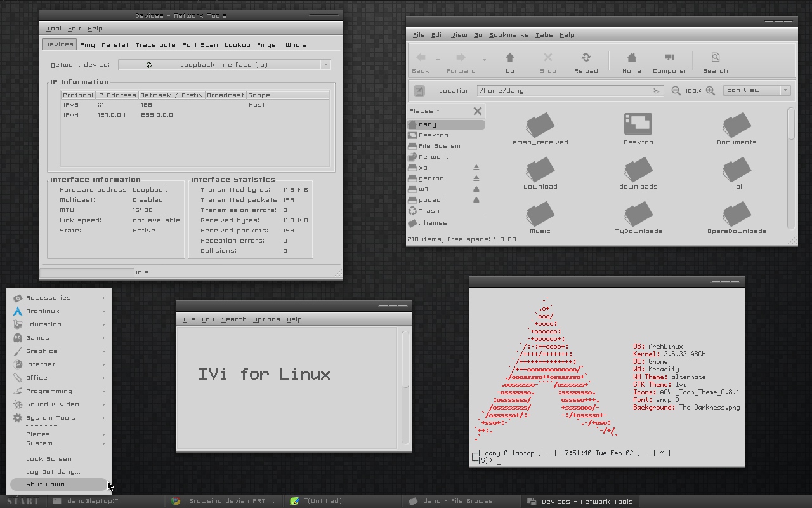
Task: Open Bookmarks menu in file browser
Action: [509, 35]
